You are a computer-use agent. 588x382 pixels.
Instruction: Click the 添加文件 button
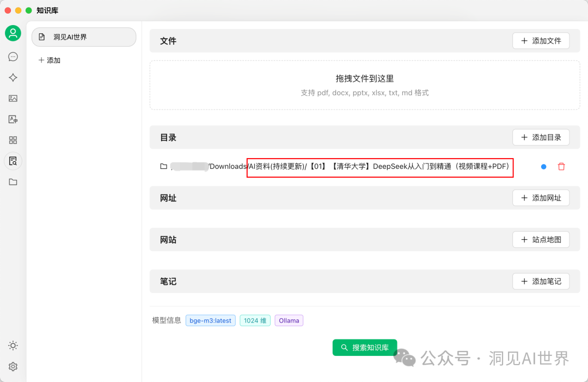pos(541,40)
